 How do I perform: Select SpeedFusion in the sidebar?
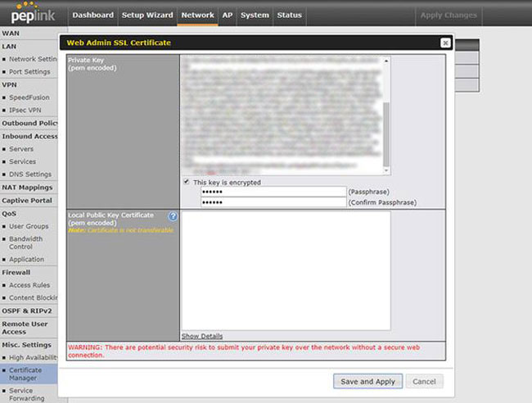29,97
